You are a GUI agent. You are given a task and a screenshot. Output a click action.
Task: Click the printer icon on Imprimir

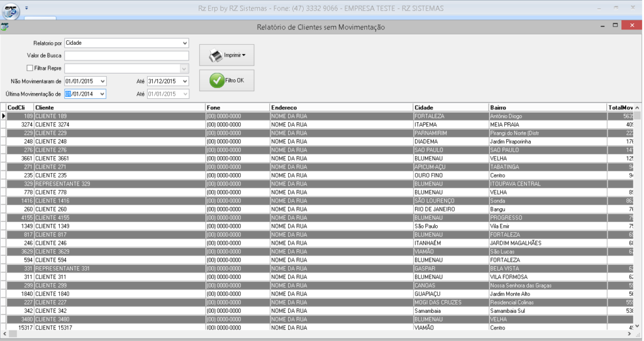[216, 55]
